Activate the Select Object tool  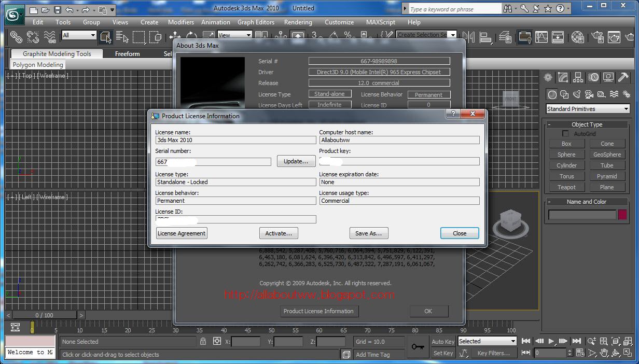coord(106,37)
